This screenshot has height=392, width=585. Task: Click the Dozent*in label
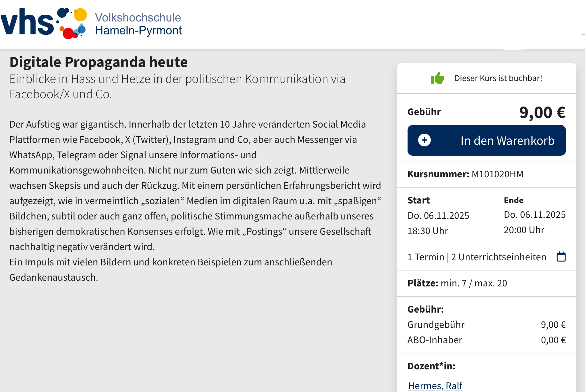(431, 366)
